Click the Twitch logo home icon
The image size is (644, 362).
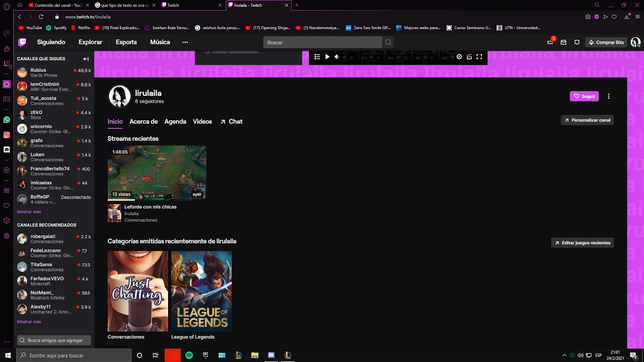22,42
